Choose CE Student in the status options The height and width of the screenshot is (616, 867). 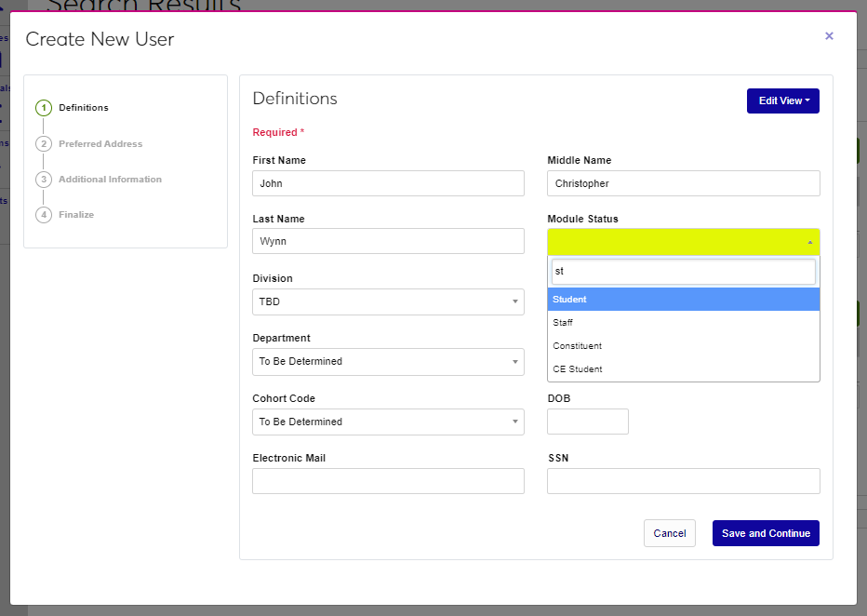pos(683,369)
